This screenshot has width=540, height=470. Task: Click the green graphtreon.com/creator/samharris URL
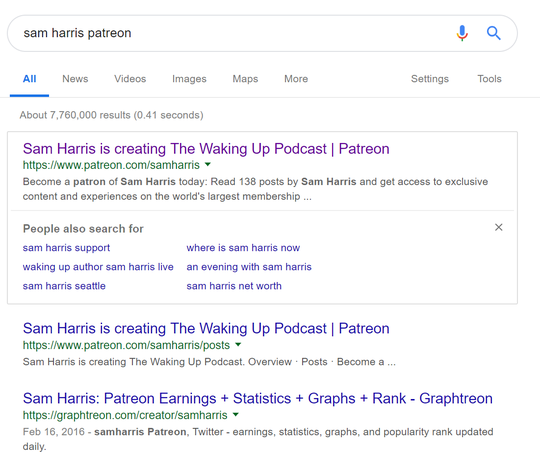(x=125, y=415)
